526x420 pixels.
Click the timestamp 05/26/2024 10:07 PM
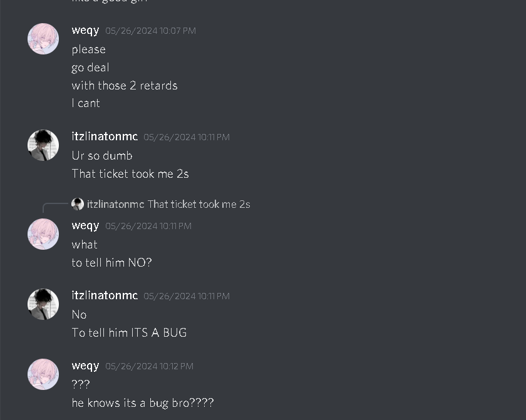tap(151, 31)
